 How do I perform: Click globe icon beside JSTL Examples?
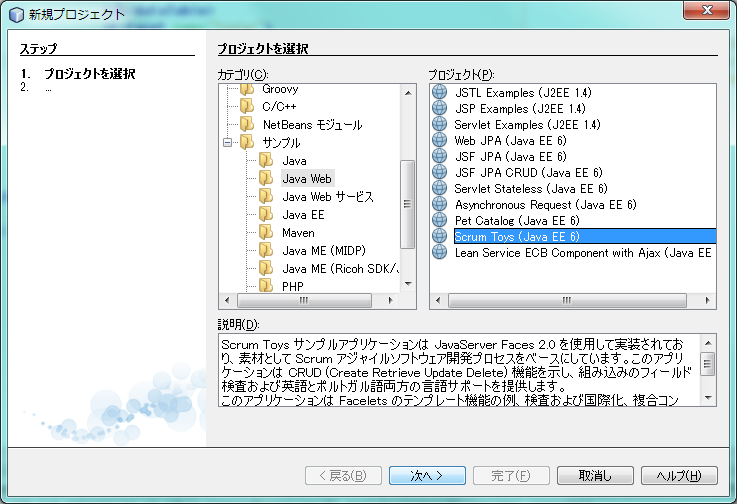click(x=439, y=92)
